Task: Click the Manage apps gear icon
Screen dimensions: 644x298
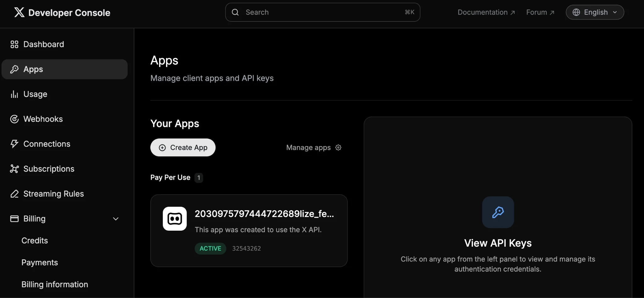Action: [338, 147]
